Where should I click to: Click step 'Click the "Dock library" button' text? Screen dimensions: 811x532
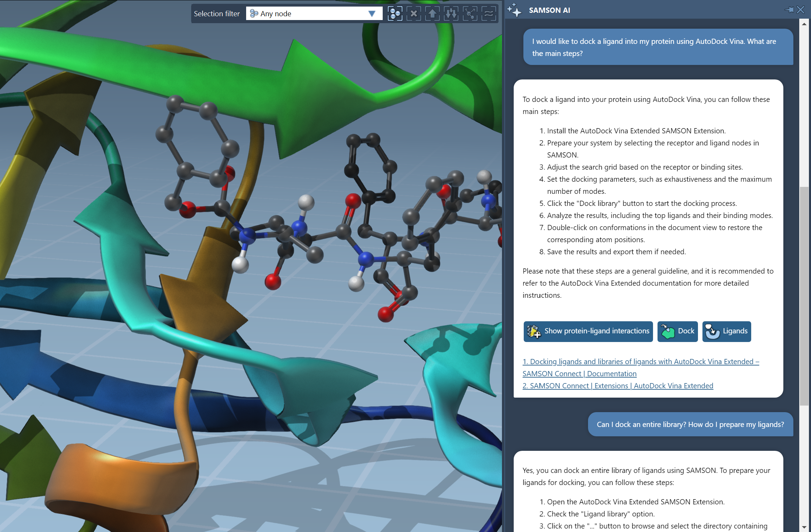pos(642,203)
